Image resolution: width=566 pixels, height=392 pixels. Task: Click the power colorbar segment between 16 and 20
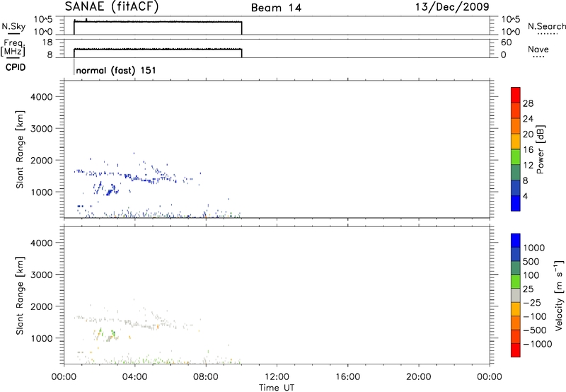pyautogui.click(x=516, y=142)
